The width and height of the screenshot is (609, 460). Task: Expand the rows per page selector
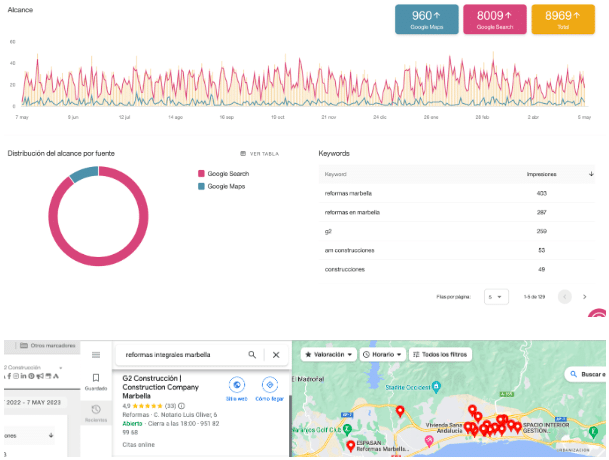496,297
